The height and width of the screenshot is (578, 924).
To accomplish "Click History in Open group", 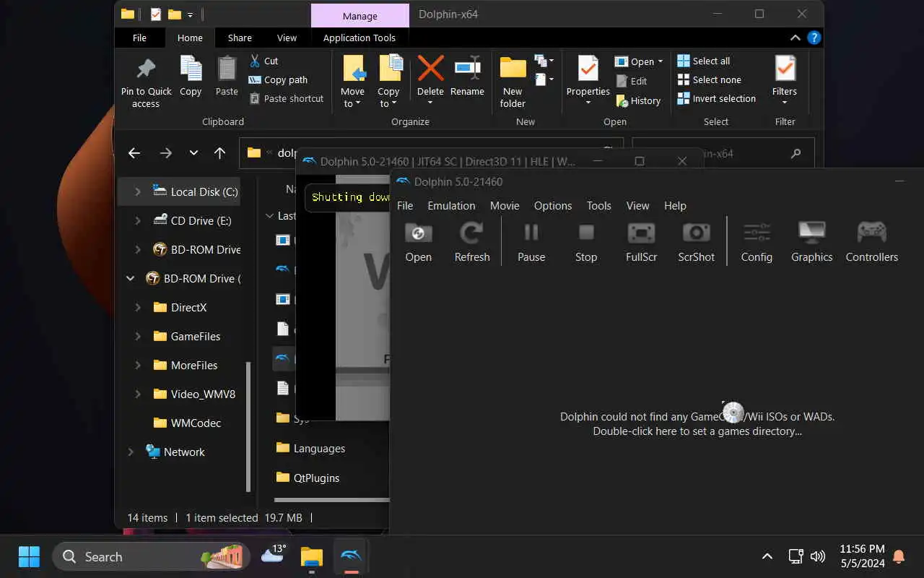I will click(638, 100).
